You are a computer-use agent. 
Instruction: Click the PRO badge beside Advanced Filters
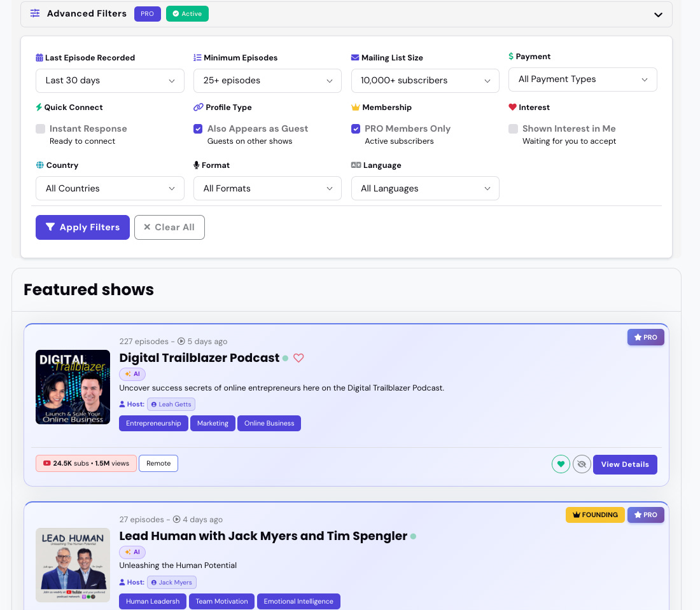coord(148,14)
